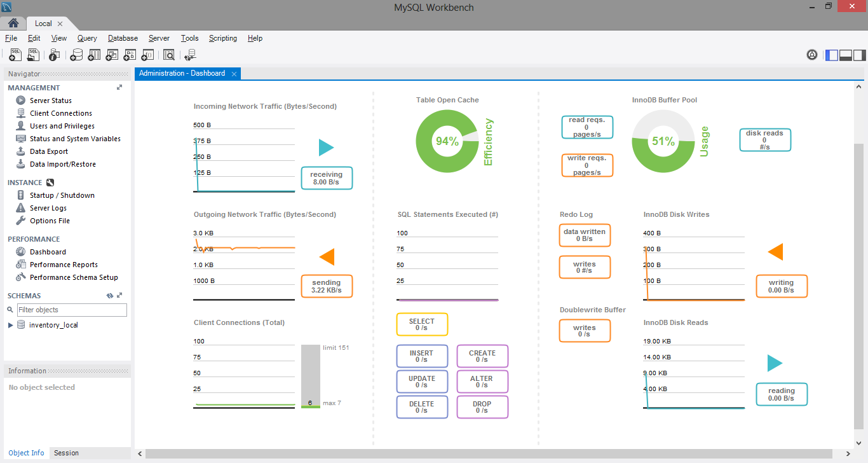Open Performance Reports

coord(64,265)
